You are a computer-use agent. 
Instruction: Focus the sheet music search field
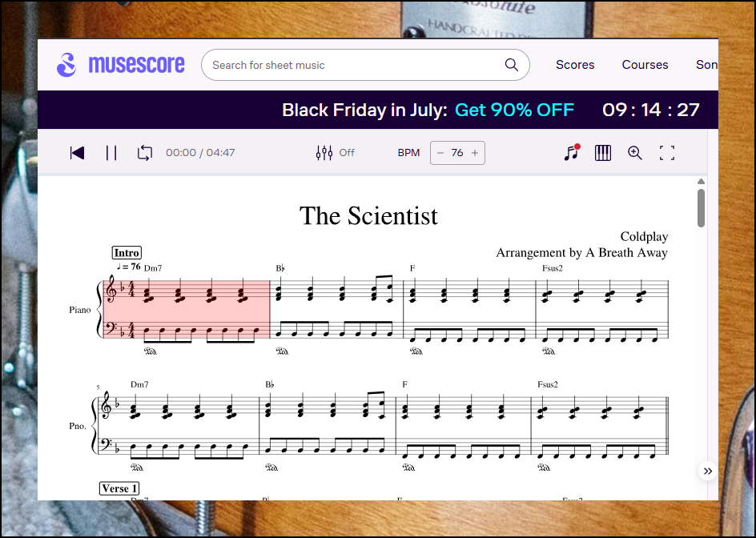(x=365, y=65)
